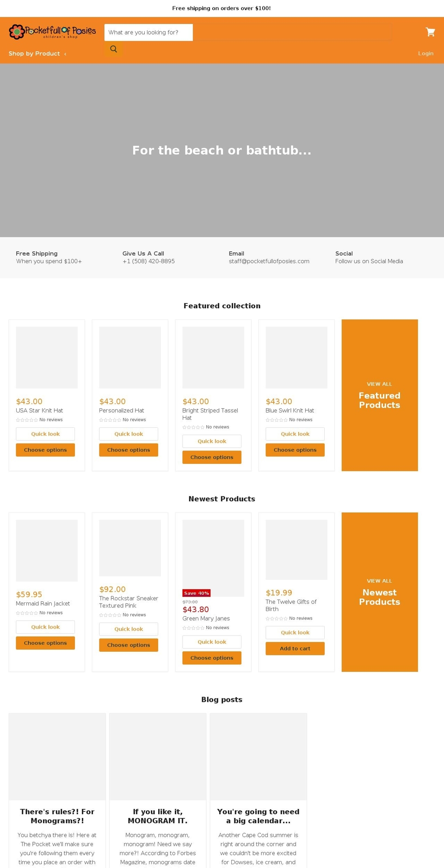Image resolution: width=444 pixels, height=868 pixels.
Task: Click the Mermaid Rain Jacket title
Action: pos(43,604)
